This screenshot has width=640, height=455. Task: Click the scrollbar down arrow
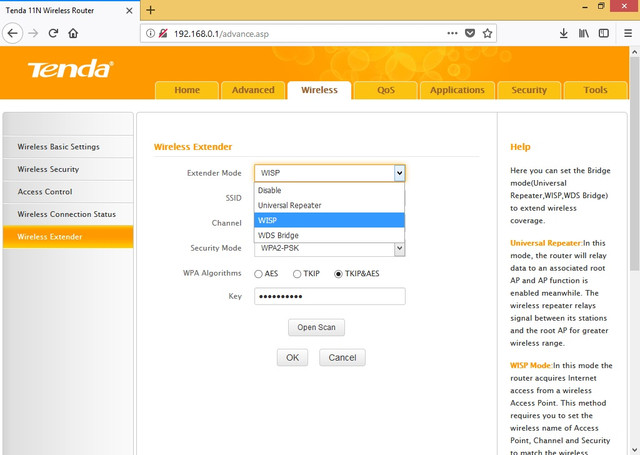tap(635, 451)
